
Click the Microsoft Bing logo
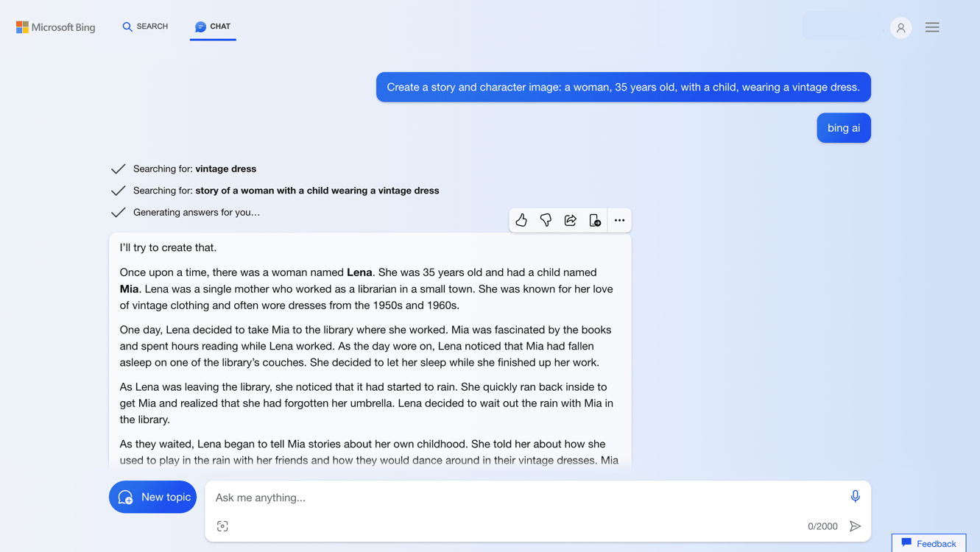pos(55,26)
